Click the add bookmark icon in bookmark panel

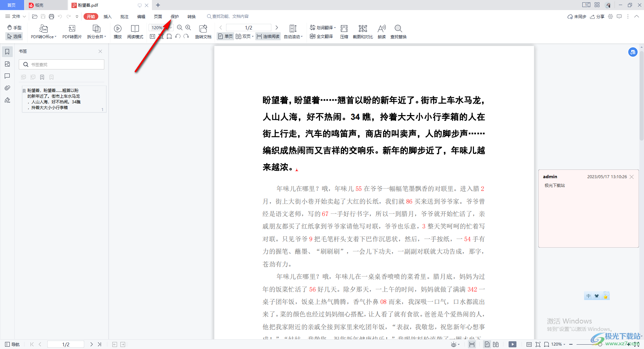42,77
